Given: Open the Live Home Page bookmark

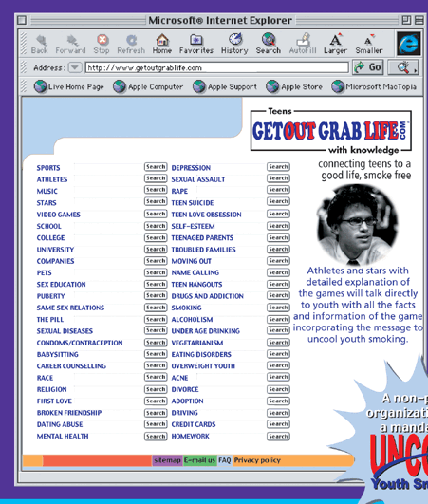Looking at the screenshot, I should (68, 86).
